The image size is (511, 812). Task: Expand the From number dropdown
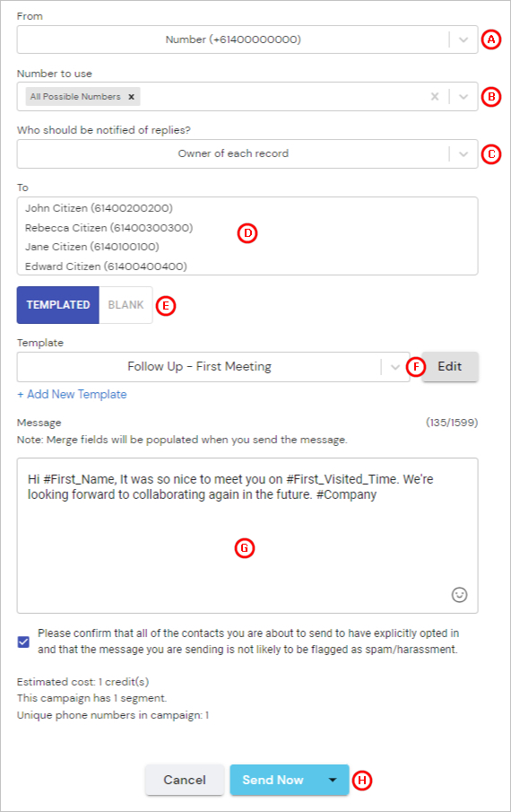[463, 39]
